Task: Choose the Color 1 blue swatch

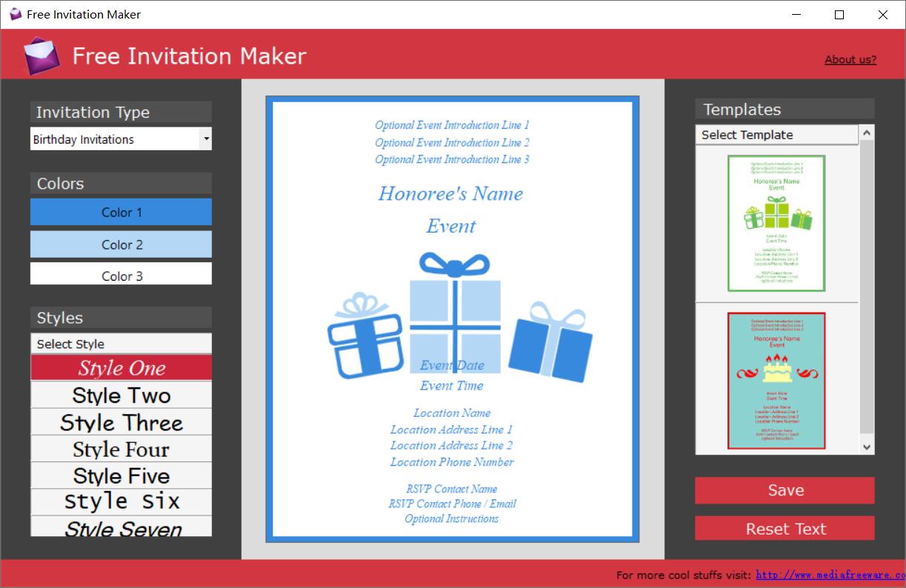Action: click(121, 212)
